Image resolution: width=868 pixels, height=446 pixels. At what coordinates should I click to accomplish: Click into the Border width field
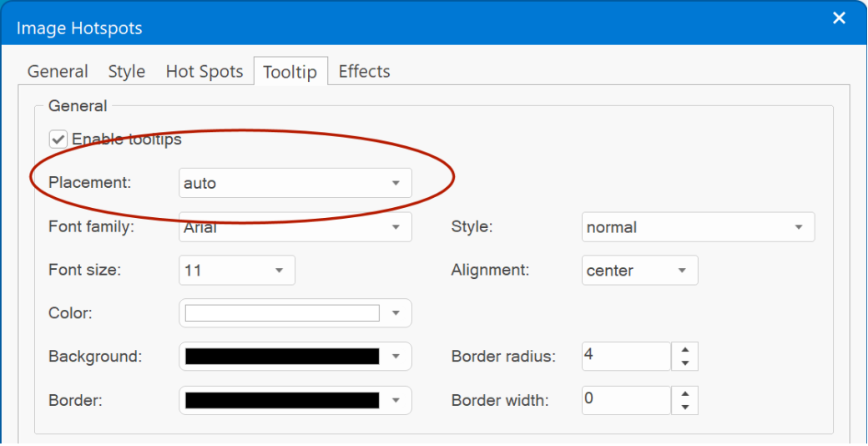(x=627, y=400)
